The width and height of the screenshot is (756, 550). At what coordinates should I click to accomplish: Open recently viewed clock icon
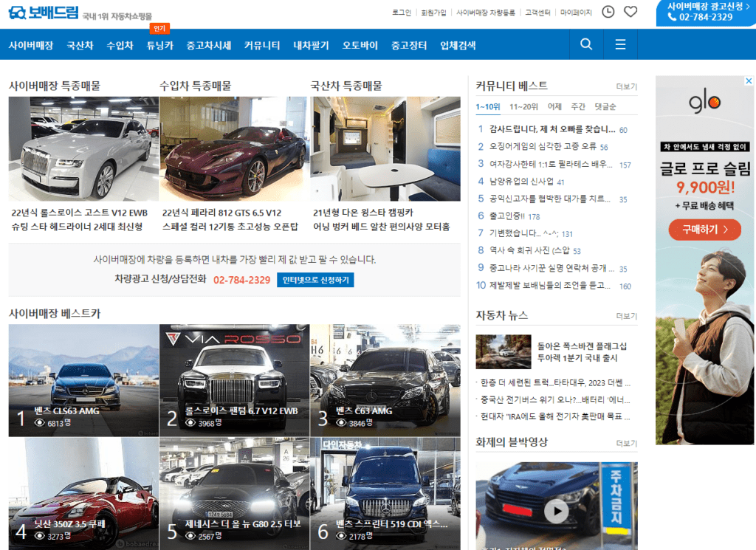pos(608,12)
